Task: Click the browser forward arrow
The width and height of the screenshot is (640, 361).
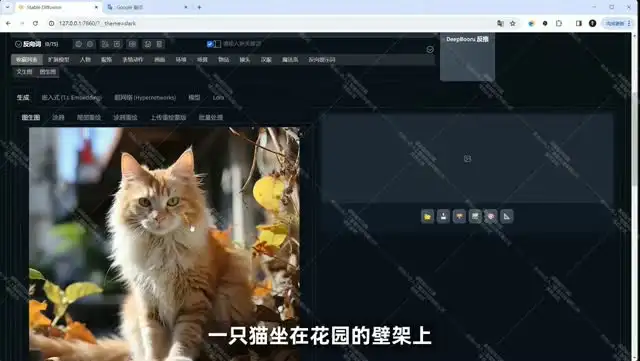Action: point(22,24)
